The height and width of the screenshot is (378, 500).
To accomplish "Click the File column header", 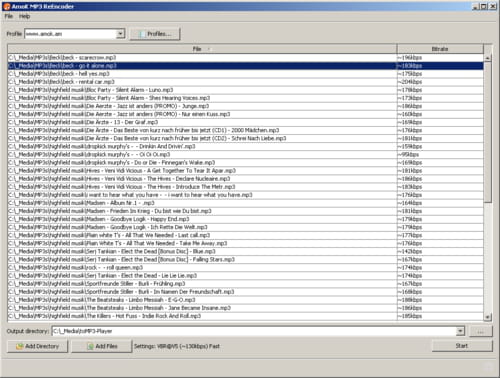I will tap(202, 49).
